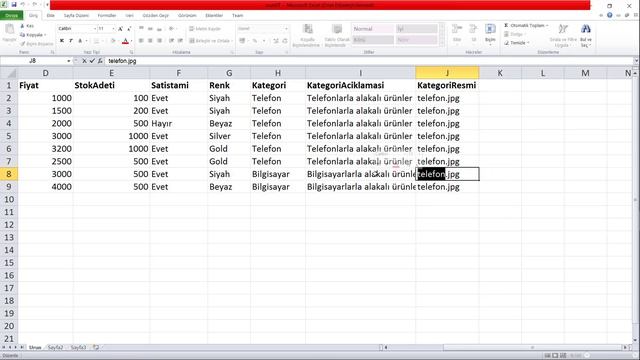Image resolution: width=640 pixels, height=360 pixels.
Task: Toggle Metni Kaydır wrap text
Action: click(205, 29)
